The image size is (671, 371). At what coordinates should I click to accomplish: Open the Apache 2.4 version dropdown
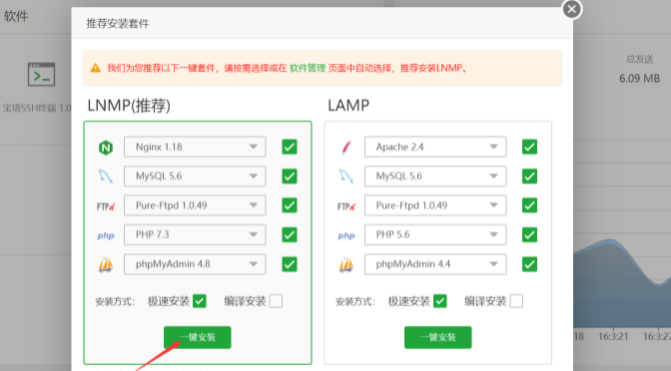point(435,147)
